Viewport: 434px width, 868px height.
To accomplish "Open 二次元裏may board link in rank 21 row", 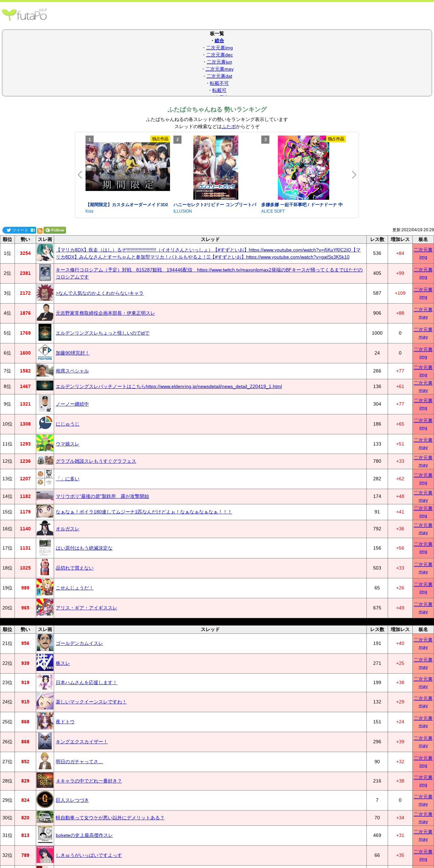I will tap(423, 643).
